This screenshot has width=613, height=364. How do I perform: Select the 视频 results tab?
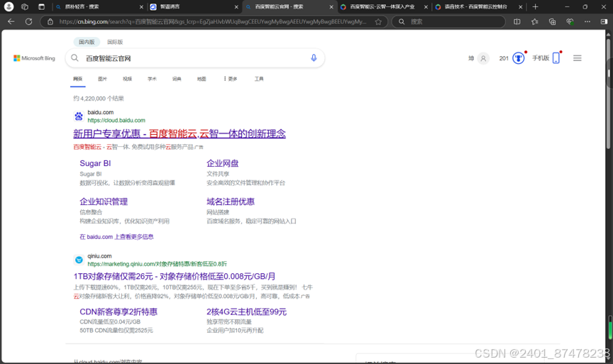click(x=127, y=79)
